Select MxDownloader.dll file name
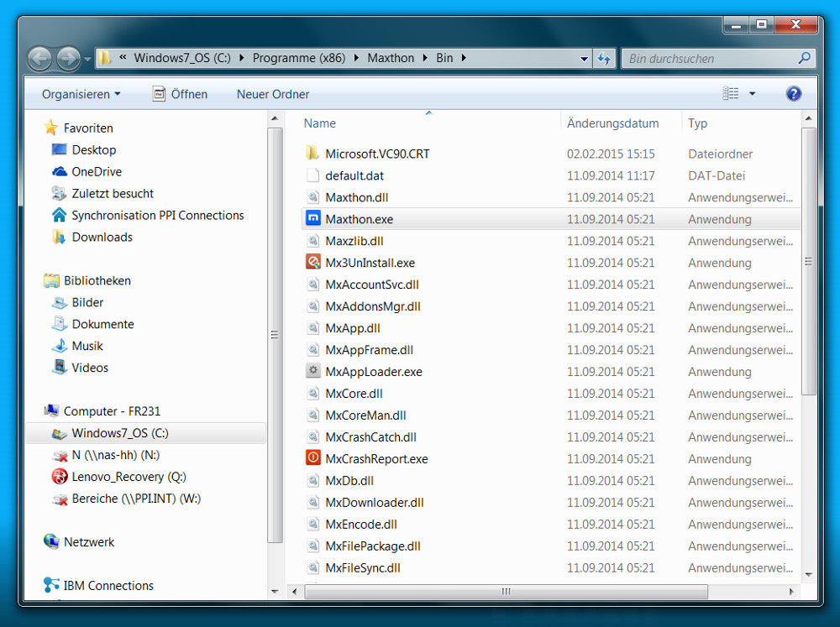Screen dimensions: 840x627 [375, 503]
